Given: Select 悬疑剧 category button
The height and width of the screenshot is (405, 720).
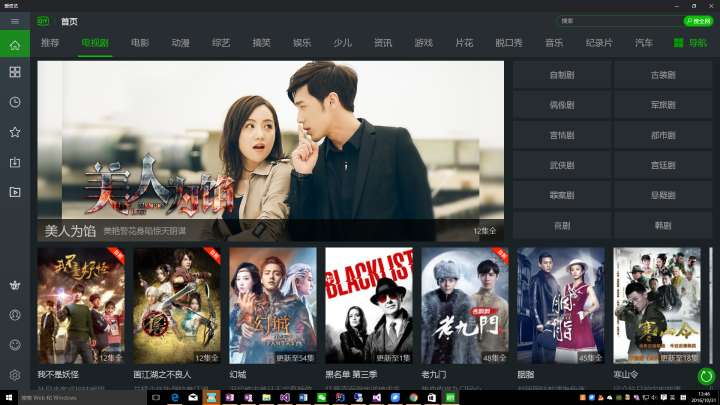Looking at the screenshot, I should pos(663,195).
